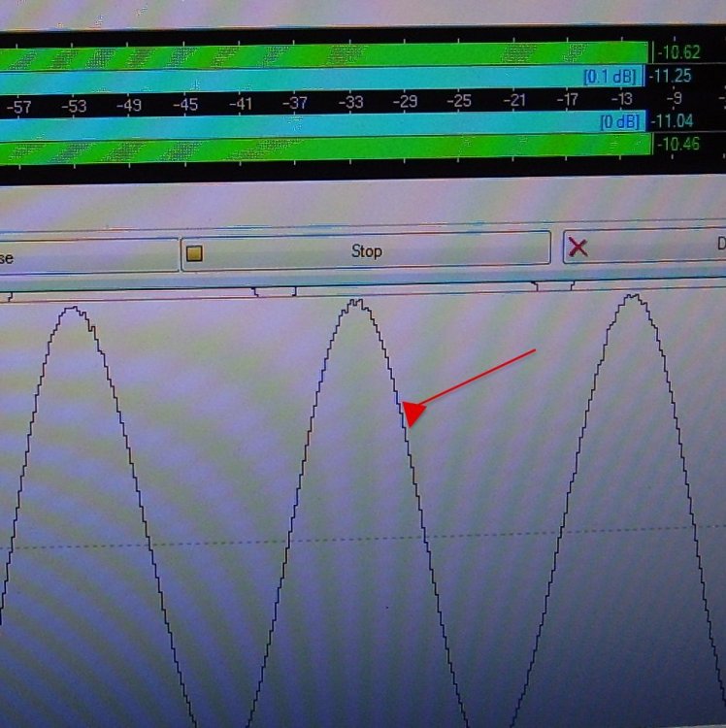Click the bracket marker above middle waveform
726x728 pixels.
275,289
